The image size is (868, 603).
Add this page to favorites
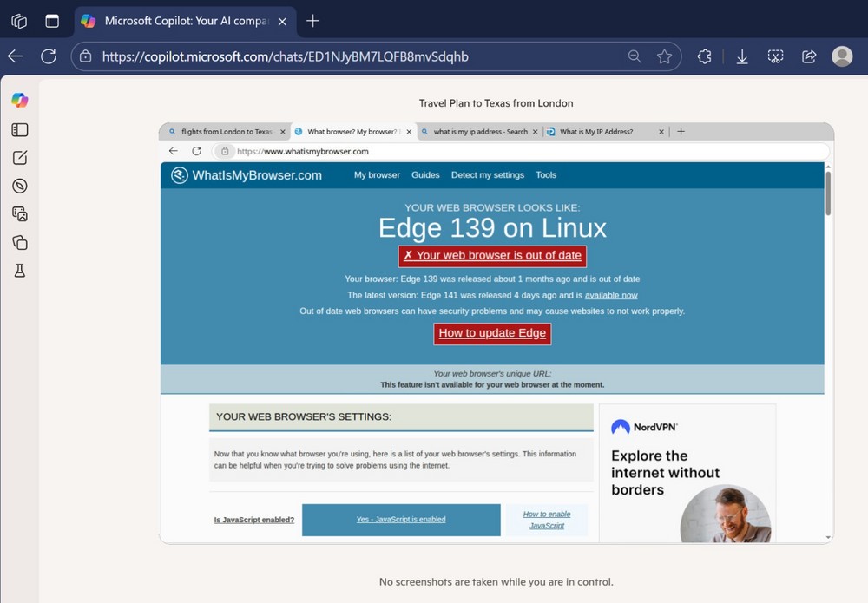[664, 56]
